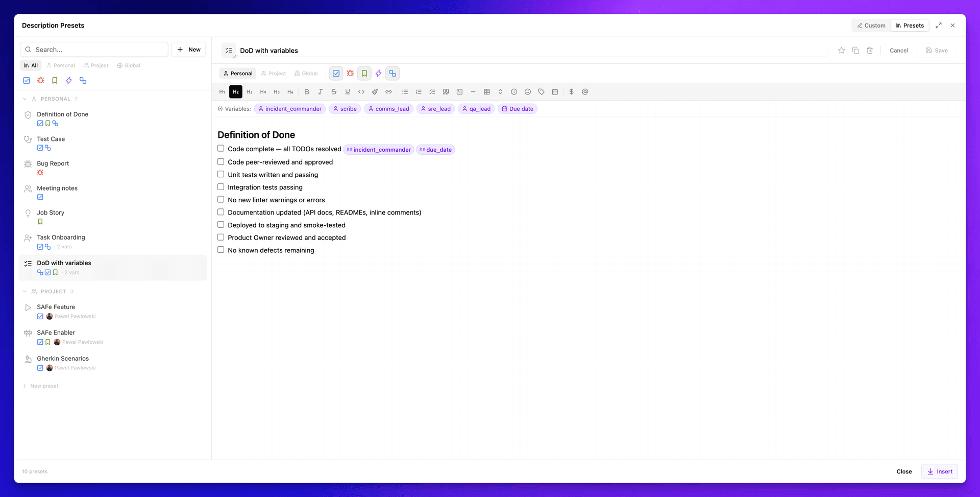Click the purple lightning icon near the bookmark icon
Screen dimensions: 980x497
378,73
